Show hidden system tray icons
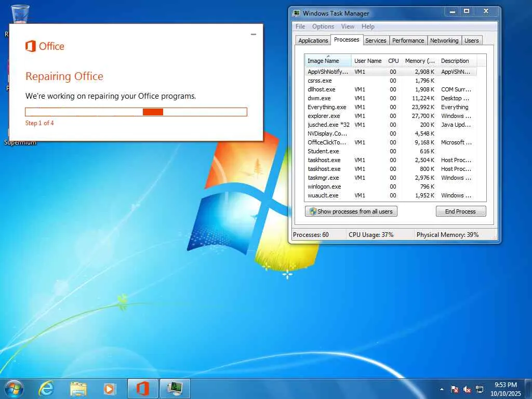Image resolution: width=532 pixels, height=399 pixels. 442,389
